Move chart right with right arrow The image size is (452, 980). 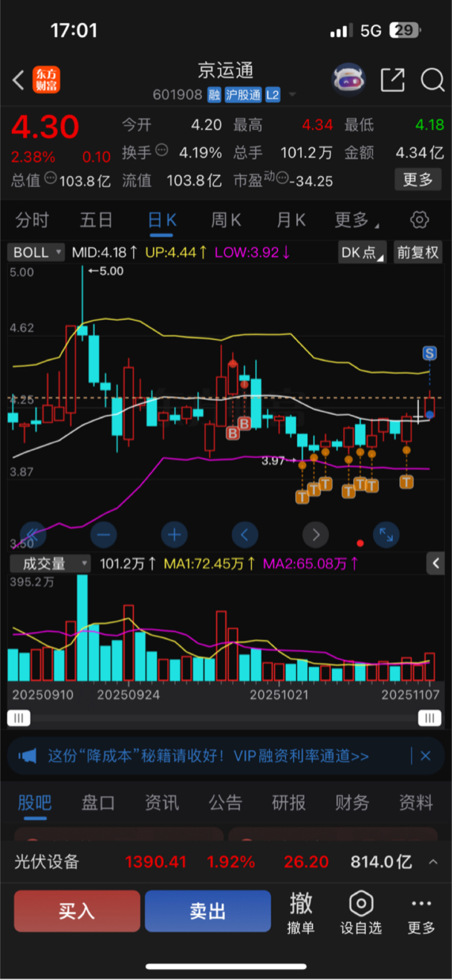(x=315, y=534)
